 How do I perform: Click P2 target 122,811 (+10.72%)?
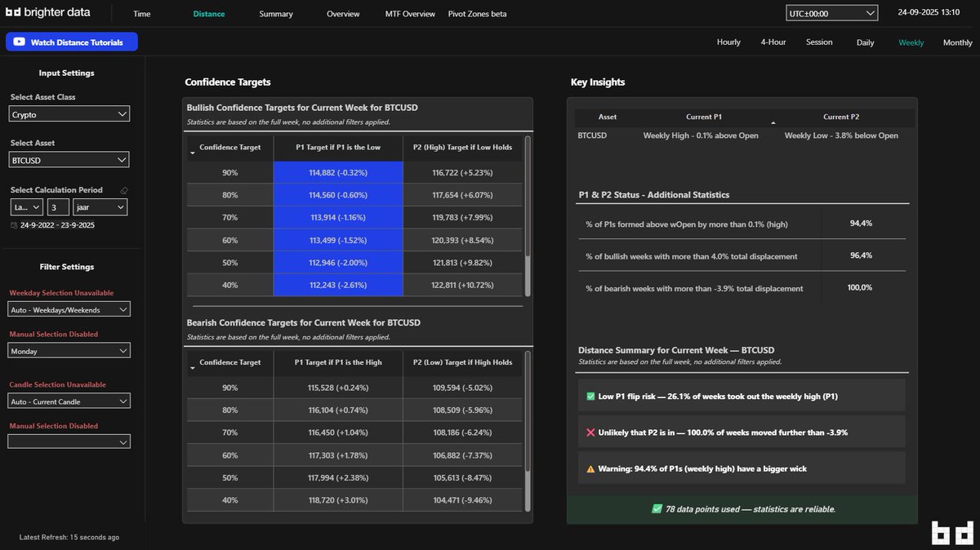coord(462,285)
